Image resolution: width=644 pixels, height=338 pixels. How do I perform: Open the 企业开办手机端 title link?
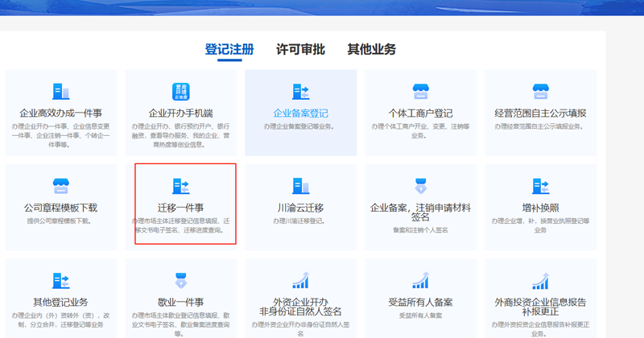click(180, 113)
